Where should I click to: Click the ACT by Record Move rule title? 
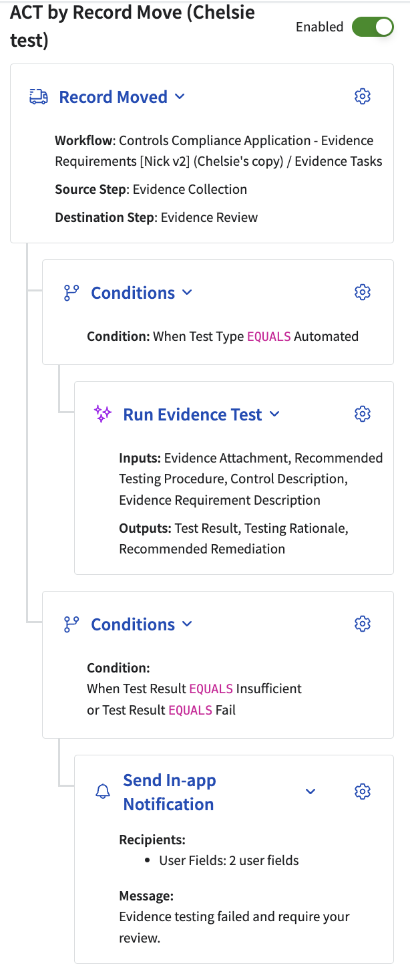pyautogui.click(x=132, y=27)
